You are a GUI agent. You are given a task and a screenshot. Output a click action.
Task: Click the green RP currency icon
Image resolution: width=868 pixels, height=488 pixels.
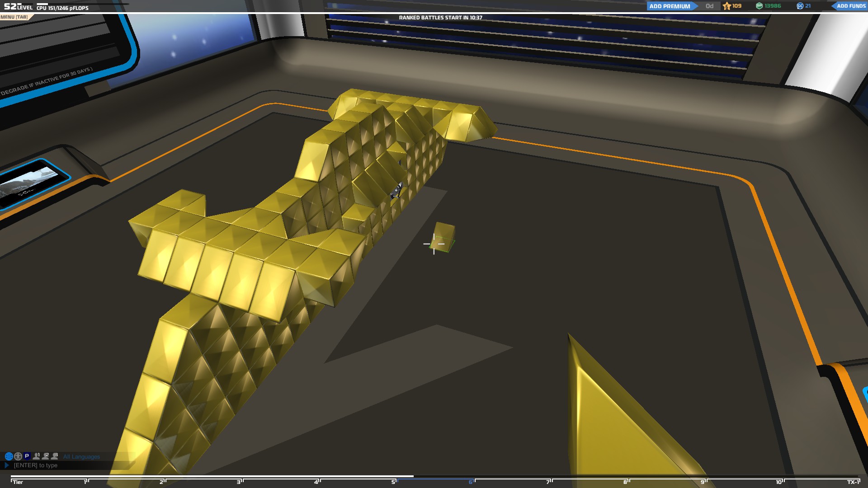coord(759,6)
